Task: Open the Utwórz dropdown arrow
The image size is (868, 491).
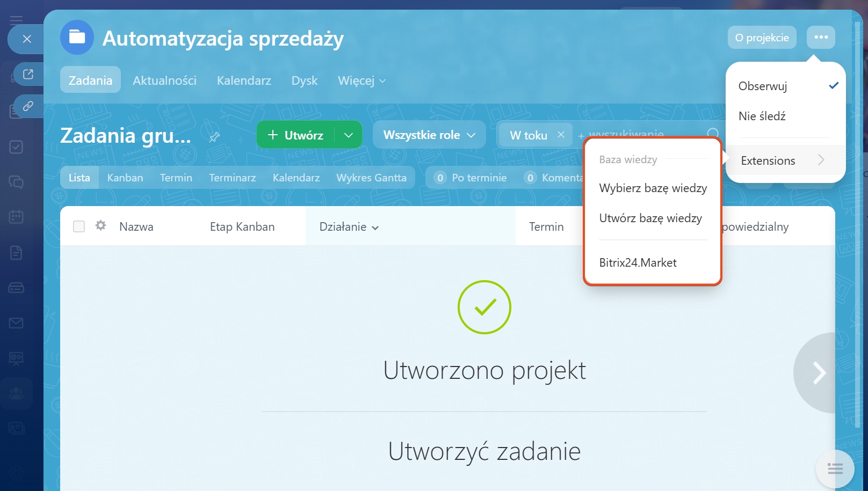Action: (349, 135)
